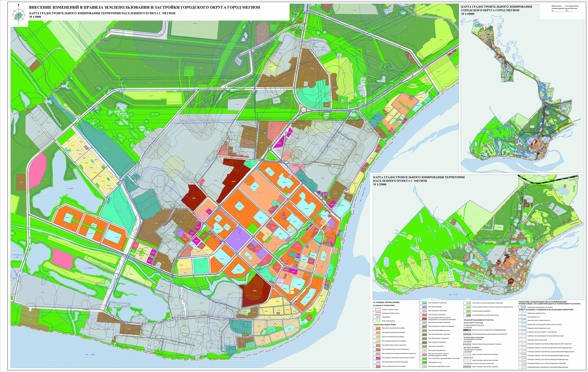This screenshot has width=588, height=372.
Task: Click the ОДЗ 211 dark-red legend swatch
Action: click(x=424, y=319)
